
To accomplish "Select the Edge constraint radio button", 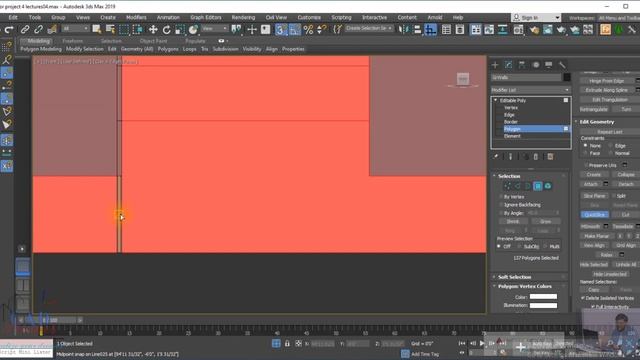I will pos(611,146).
